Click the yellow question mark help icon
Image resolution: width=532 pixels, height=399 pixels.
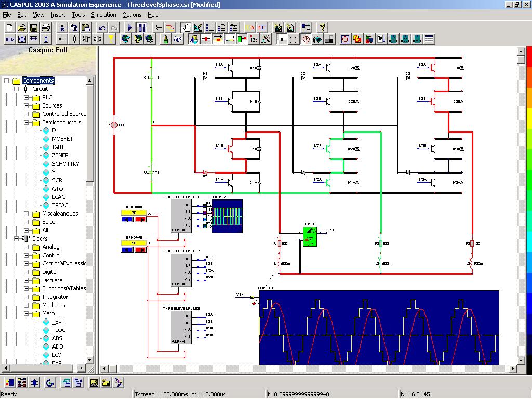(323, 28)
